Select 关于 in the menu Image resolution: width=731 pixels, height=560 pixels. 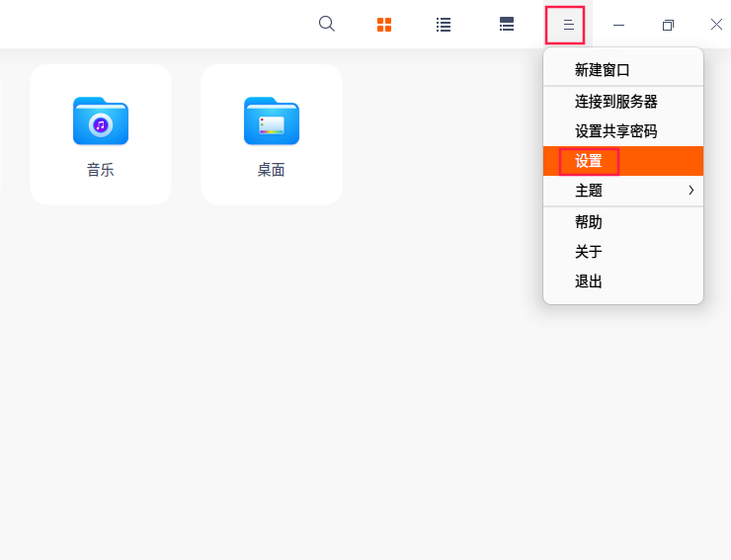tap(589, 252)
